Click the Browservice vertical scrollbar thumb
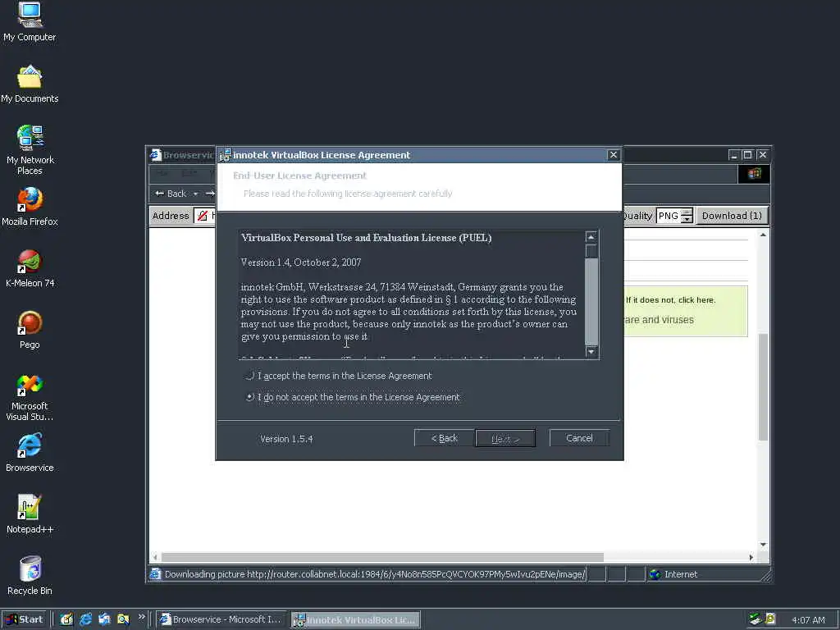Viewport: 840px width, 630px height. pos(763,386)
